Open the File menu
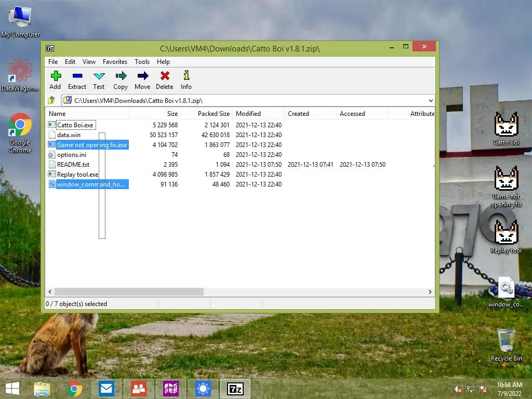Viewport: 532px width, 399px height. (x=53, y=62)
